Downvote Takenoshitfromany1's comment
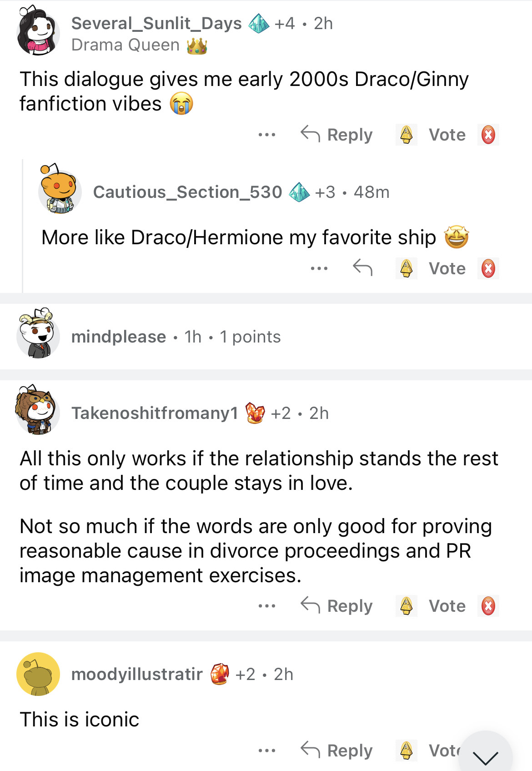The width and height of the screenshot is (532, 771). click(x=488, y=606)
